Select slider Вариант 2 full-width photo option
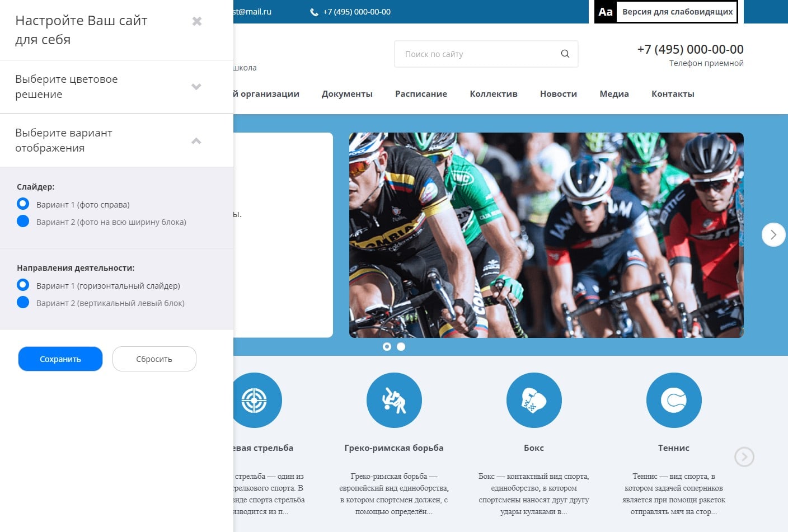The width and height of the screenshot is (788, 532). 23,221
